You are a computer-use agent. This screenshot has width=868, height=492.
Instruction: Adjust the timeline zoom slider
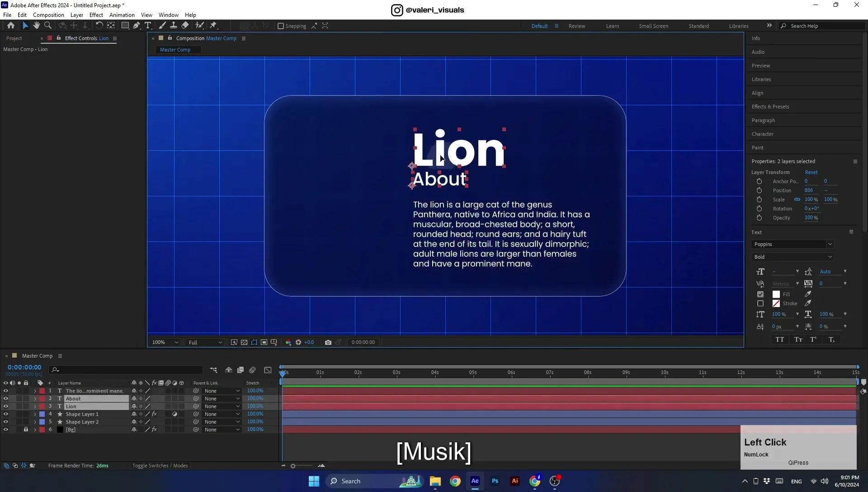293,466
